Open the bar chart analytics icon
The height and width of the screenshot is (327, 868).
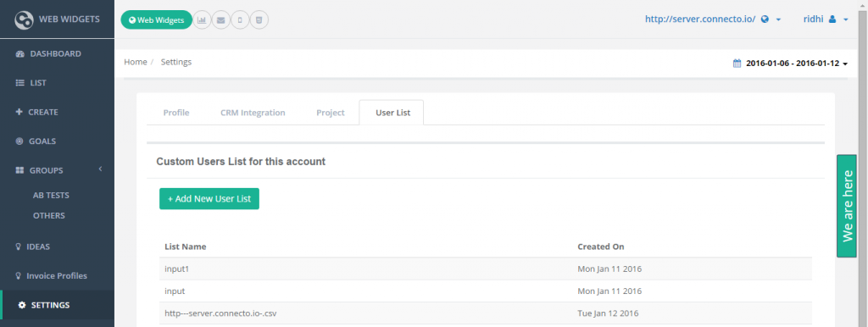[202, 20]
